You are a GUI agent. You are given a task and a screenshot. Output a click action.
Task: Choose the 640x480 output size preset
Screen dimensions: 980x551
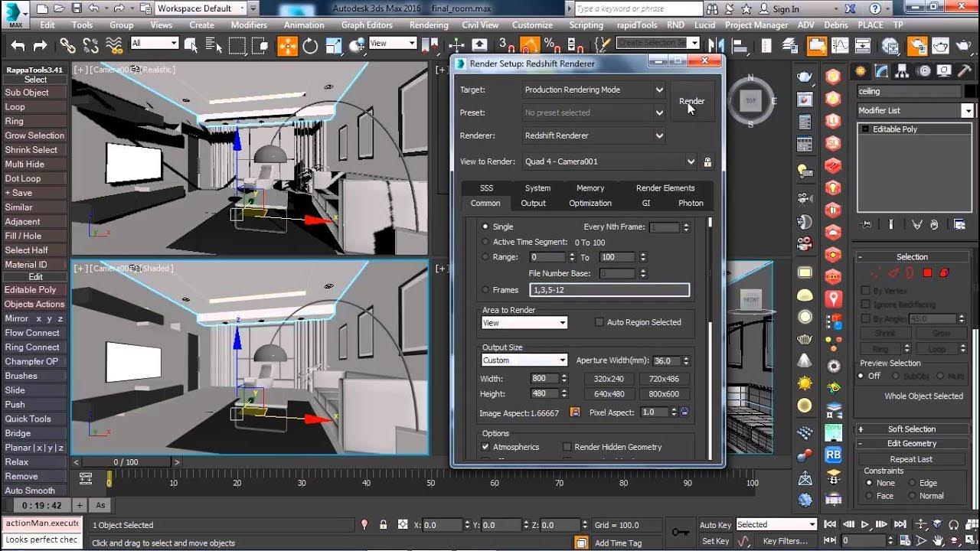pos(609,394)
